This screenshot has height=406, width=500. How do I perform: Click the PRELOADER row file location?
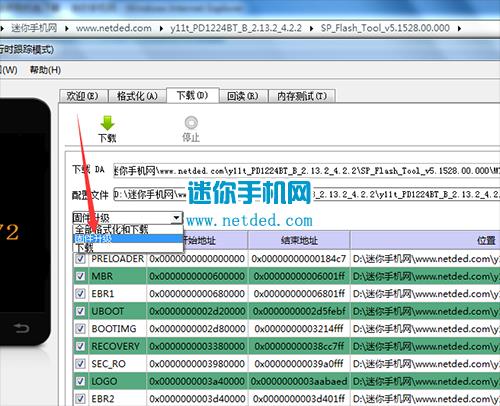click(x=426, y=259)
